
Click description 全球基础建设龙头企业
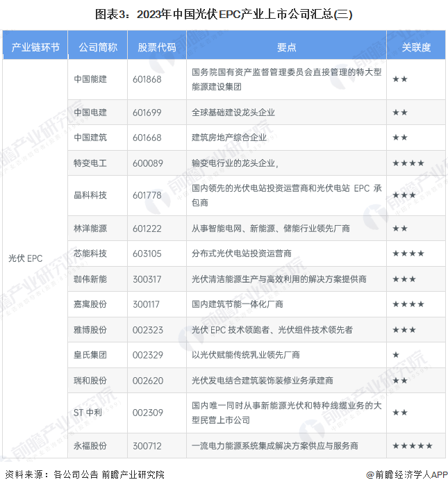[x=233, y=113]
